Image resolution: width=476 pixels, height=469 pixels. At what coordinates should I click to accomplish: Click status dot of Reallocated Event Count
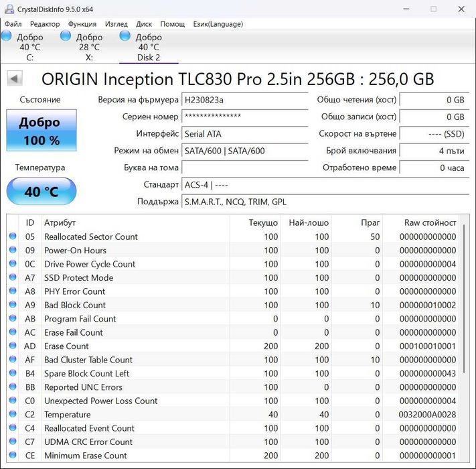coord(13,427)
